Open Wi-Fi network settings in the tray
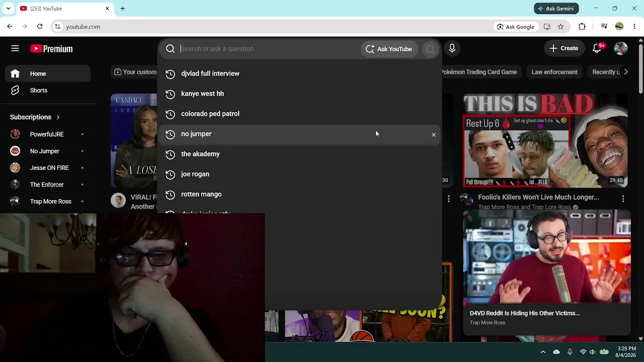This screenshot has width=644, height=362. pyautogui.click(x=583, y=352)
